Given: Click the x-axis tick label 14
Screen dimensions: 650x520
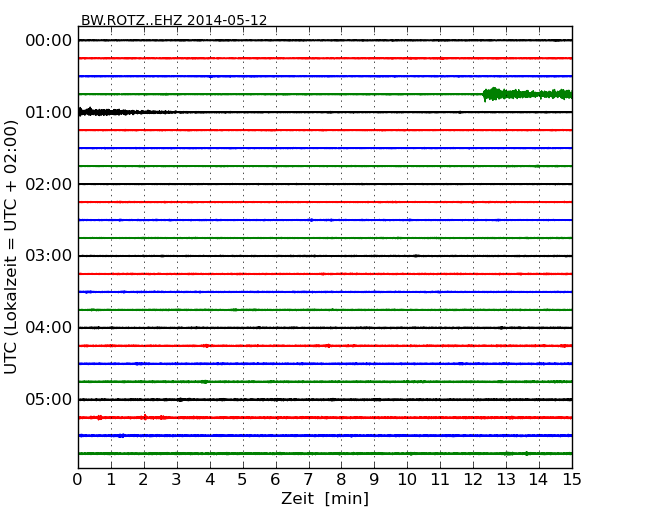Looking at the screenshot, I should [539, 480].
